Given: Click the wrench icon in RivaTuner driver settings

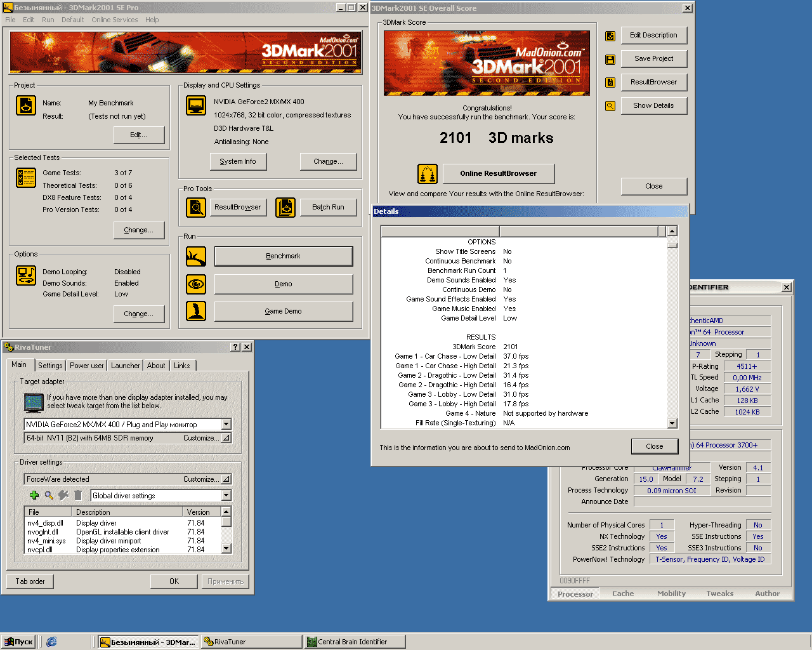Looking at the screenshot, I should coord(63,495).
